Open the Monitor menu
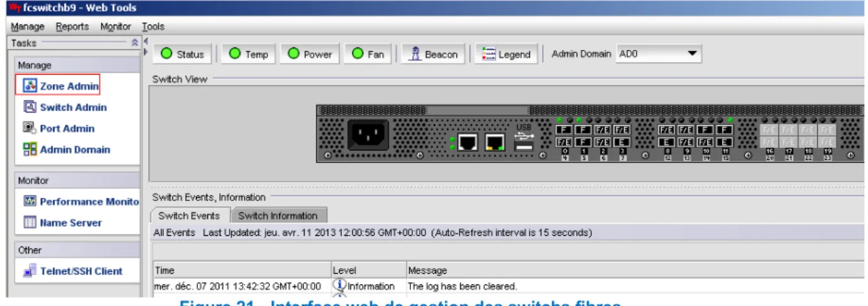868x306 pixels. coord(116,27)
